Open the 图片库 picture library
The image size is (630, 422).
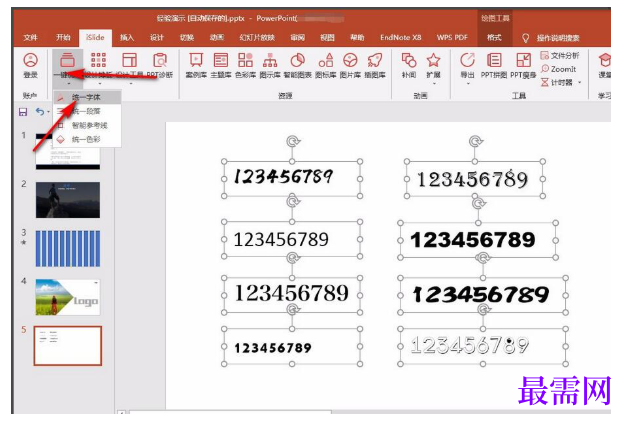click(x=350, y=65)
